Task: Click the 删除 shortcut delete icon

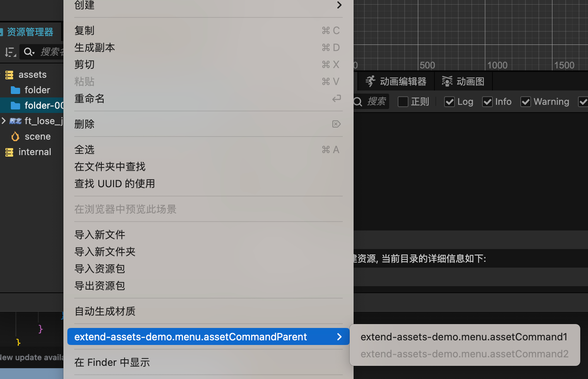Action: pyautogui.click(x=337, y=124)
